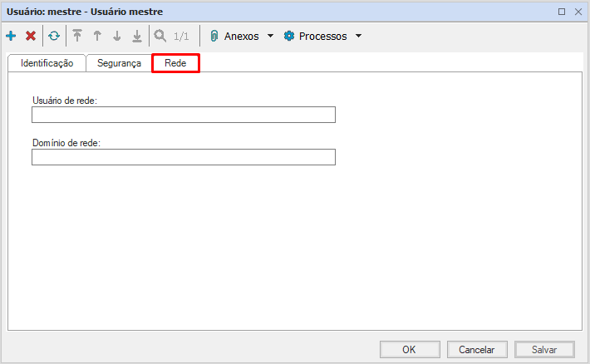Screen dimensions: 590x364
Task: Expand the Anexos dropdown arrow
Action: point(270,36)
